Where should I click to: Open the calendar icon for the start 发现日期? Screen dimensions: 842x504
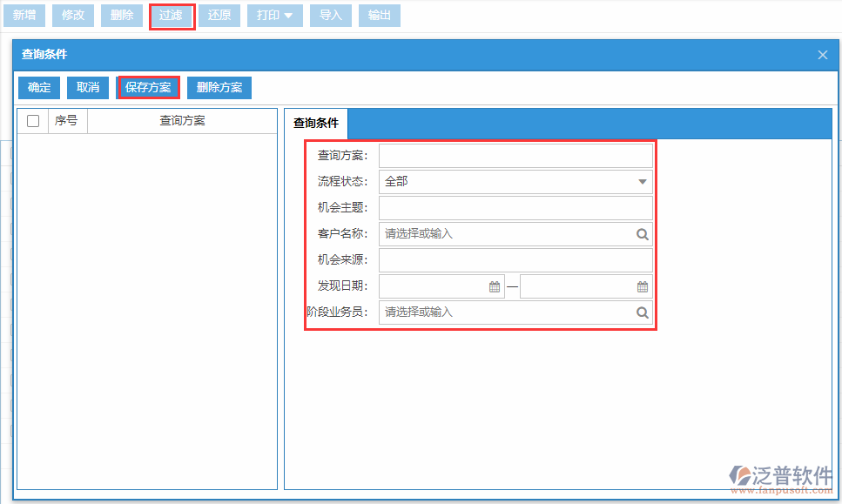point(494,286)
